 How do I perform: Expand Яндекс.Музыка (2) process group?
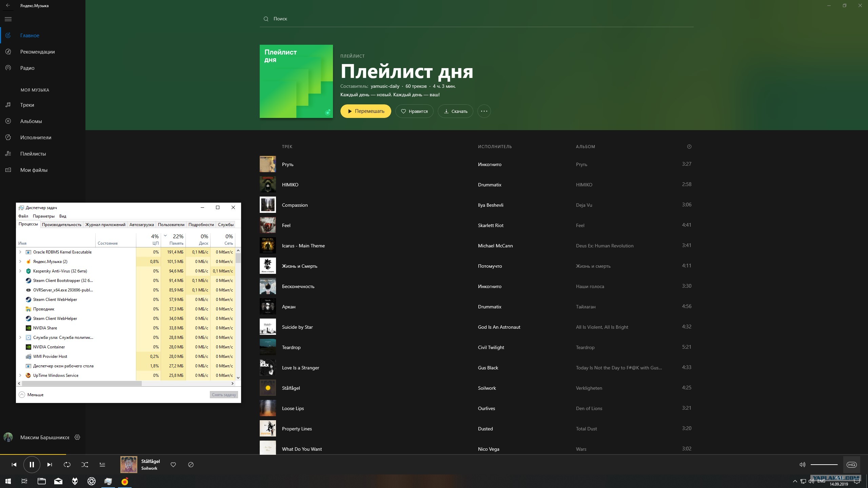[20, 262]
